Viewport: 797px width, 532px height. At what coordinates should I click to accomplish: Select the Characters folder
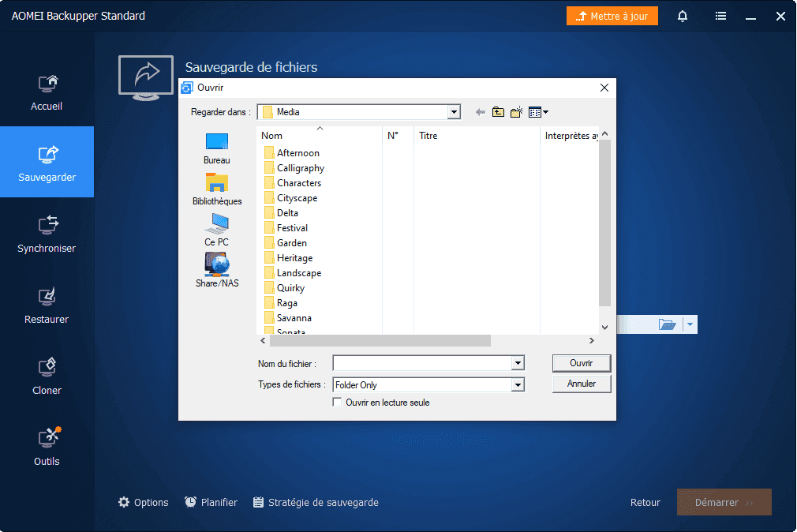tap(293, 183)
